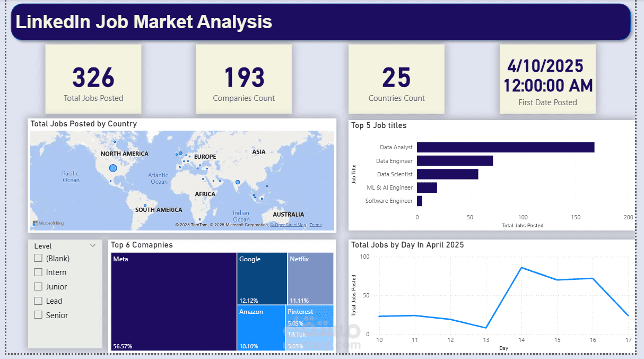Check the (Blank) level checkbox
The width and height of the screenshot is (644, 359).
pyautogui.click(x=38, y=258)
